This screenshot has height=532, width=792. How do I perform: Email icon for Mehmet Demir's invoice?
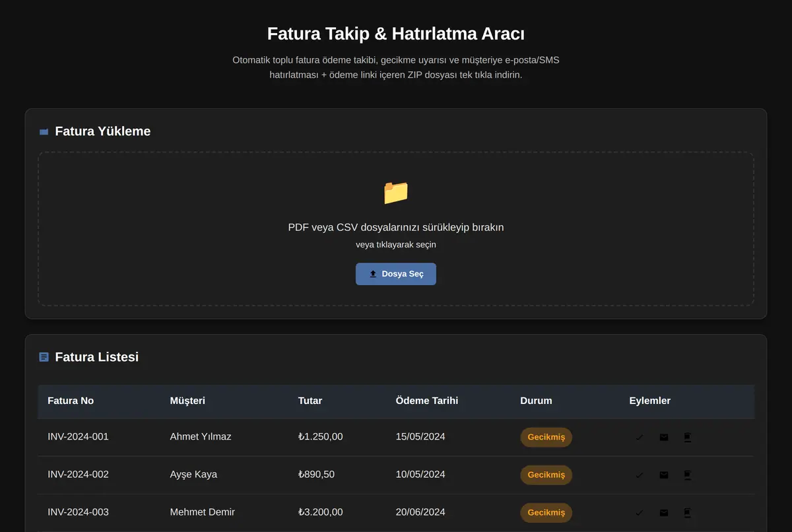tap(664, 512)
